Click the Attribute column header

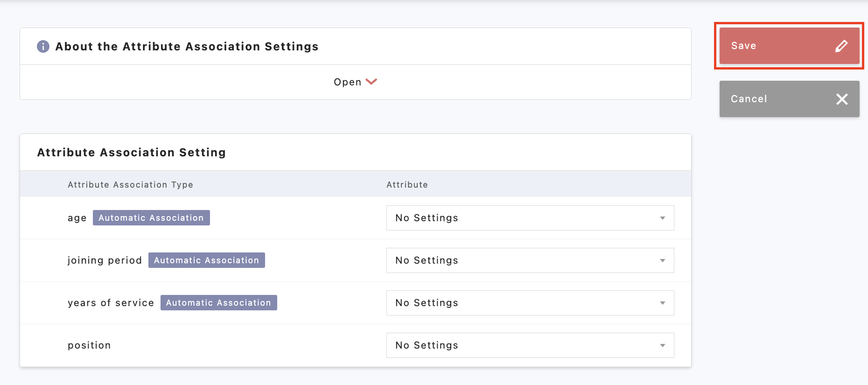point(407,185)
